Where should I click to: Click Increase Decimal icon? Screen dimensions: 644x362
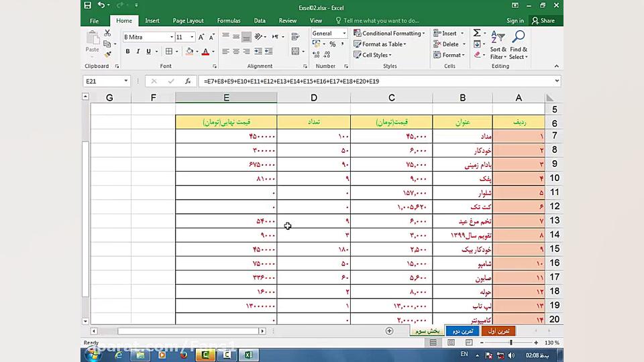[x=316, y=54]
